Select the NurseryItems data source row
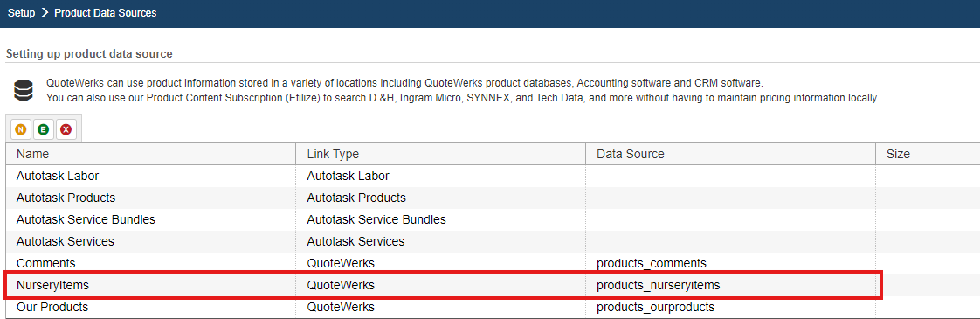Image resolution: width=980 pixels, height=319 pixels. click(x=493, y=285)
